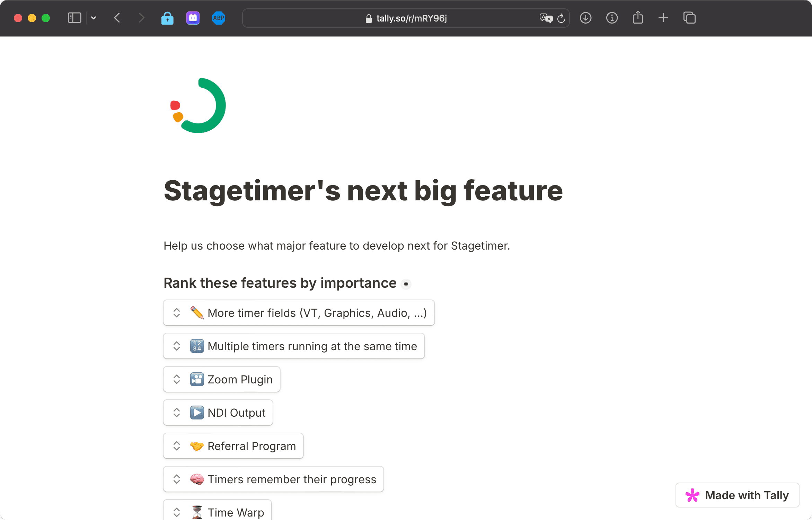The height and width of the screenshot is (520, 812).
Task: Select the 'Referral Program' ranking option
Action: coord(233,446)
